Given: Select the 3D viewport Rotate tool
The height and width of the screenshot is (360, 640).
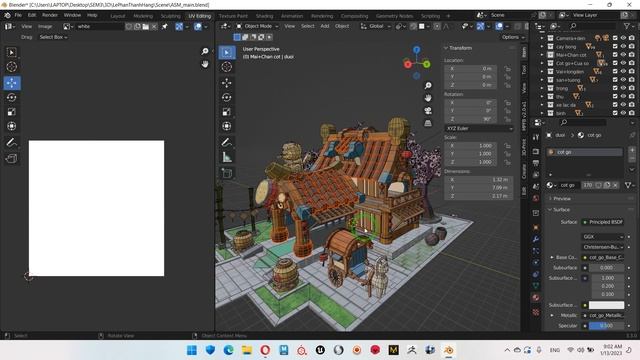Looking at the screenshot, I should pos(227,98).
